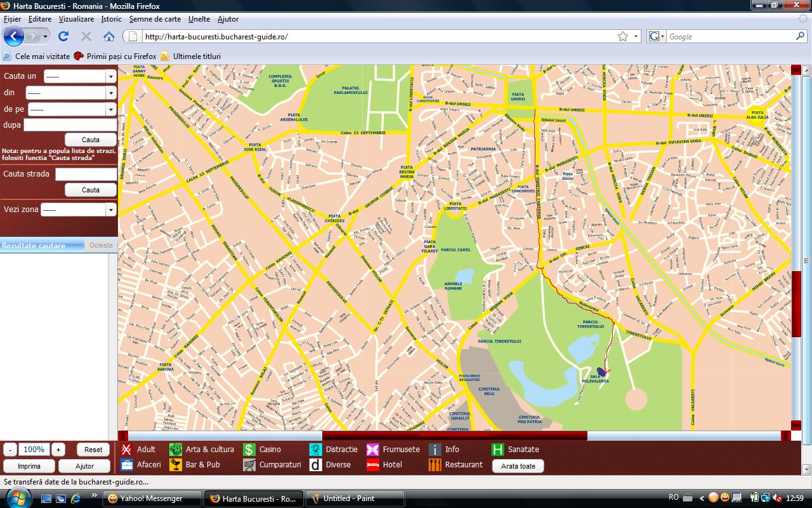
Task: Click the plus zoom-in button
Action: click(x=58, y=450)
